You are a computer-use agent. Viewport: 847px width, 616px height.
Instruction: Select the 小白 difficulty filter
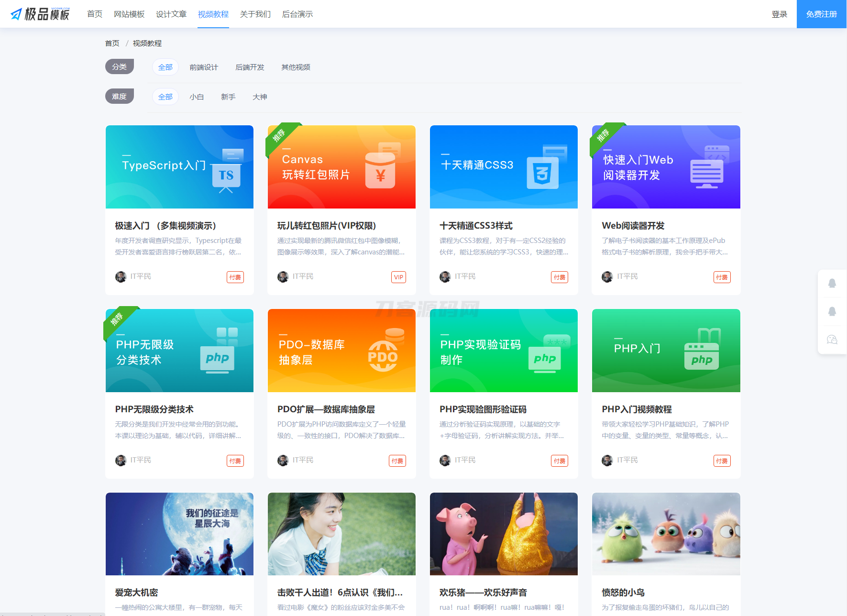pyautogui.click(x=197, y=97)
